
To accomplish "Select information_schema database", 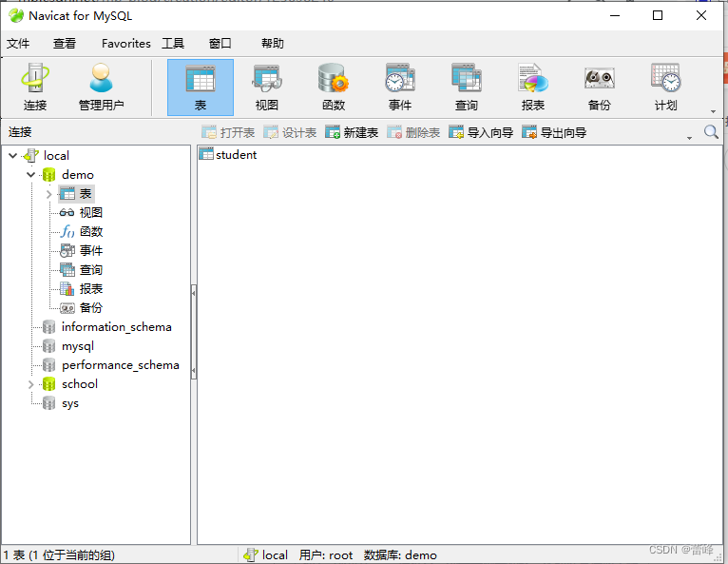I will tap(116, 327).
